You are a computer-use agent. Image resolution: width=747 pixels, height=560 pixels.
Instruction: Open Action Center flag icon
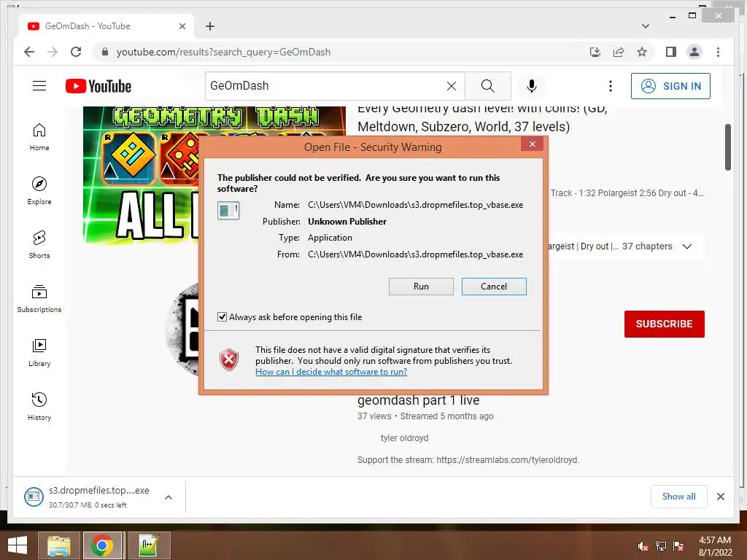[x=678, y=546]
